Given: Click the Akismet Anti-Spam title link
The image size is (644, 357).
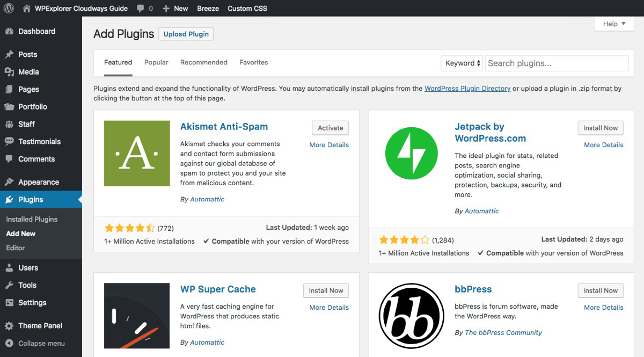Looking at the screenshot, I should coord(224,127).
